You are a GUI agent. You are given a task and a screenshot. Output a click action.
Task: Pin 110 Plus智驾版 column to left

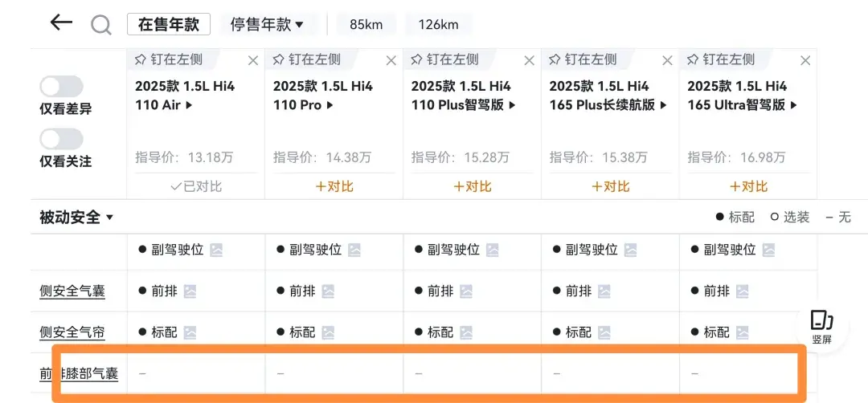[x=444, y=59]
